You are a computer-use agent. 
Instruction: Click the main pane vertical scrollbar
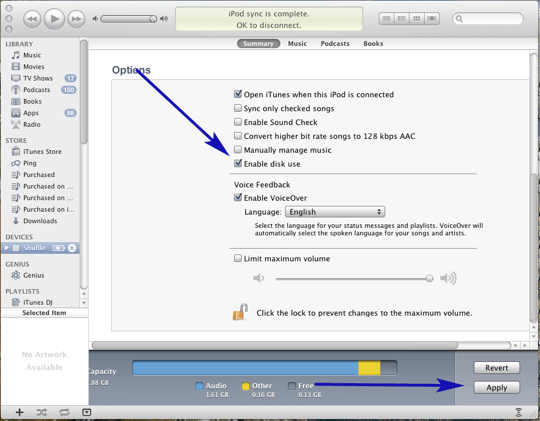click(x=533, y=248)
